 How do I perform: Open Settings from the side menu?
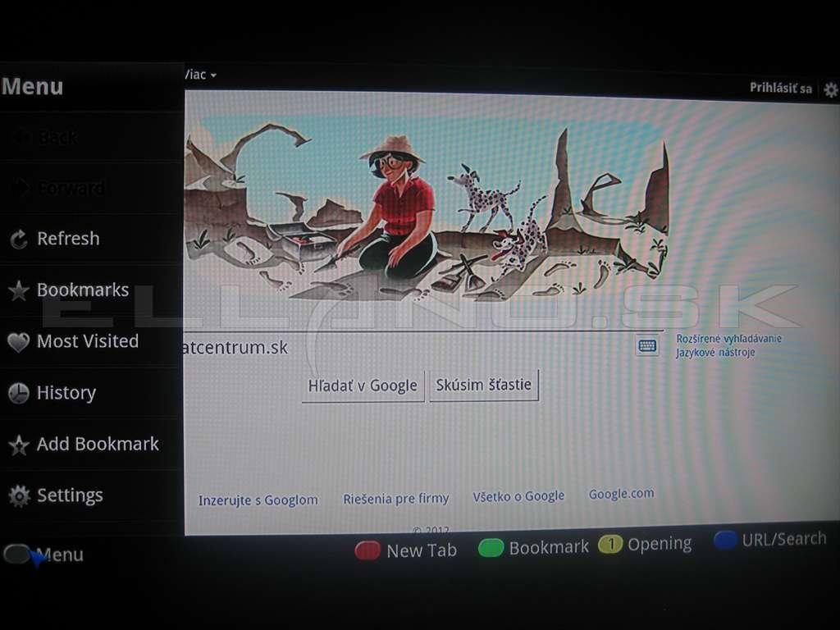[91, 496]
